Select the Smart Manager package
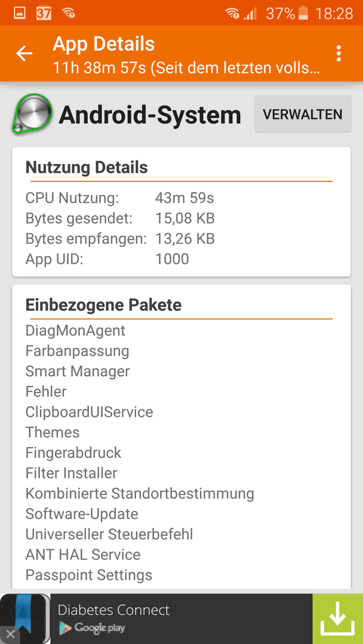The image size is (363, 644). coord(78,371)
